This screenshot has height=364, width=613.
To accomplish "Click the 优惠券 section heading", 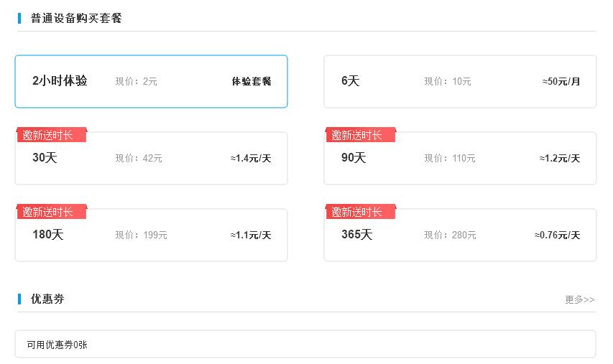I will click(x=47, y=299).
